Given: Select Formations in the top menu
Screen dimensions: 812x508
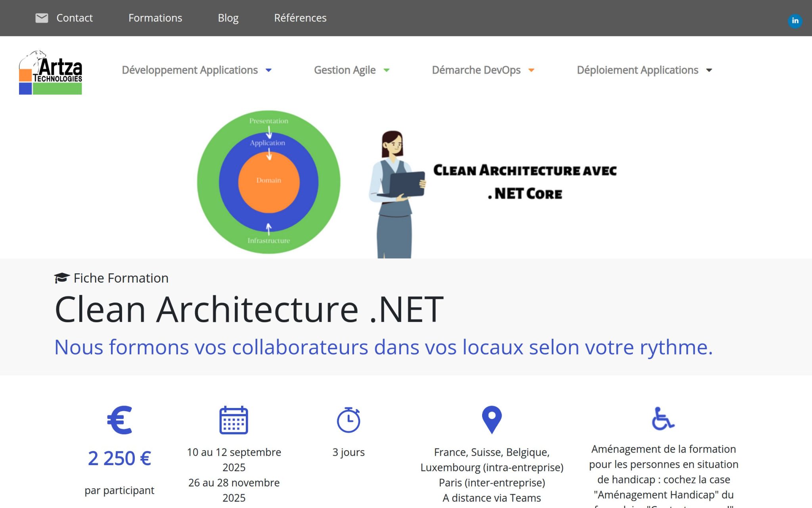Looking at the screenshot, I should [x=155, y=17].
